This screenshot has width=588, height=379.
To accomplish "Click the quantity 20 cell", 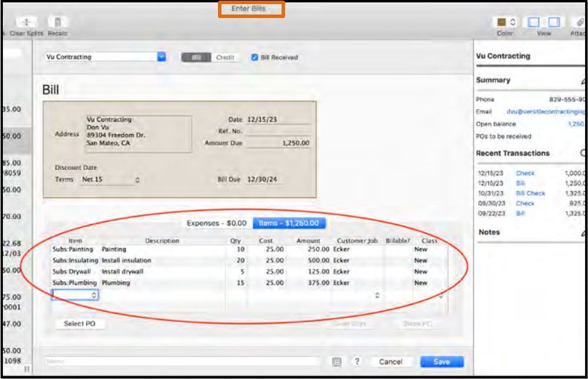I will [240, 261].
